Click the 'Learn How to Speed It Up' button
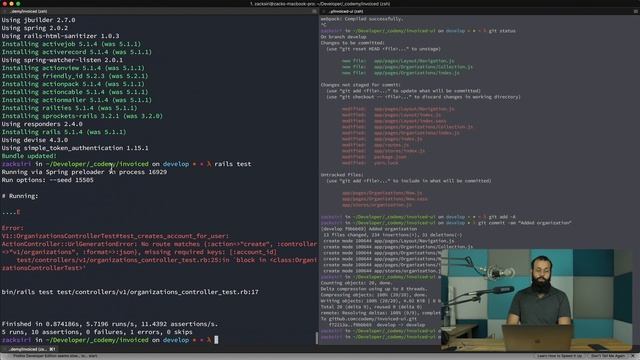Viewport: 640px width, 360px height. coord(560,356)
